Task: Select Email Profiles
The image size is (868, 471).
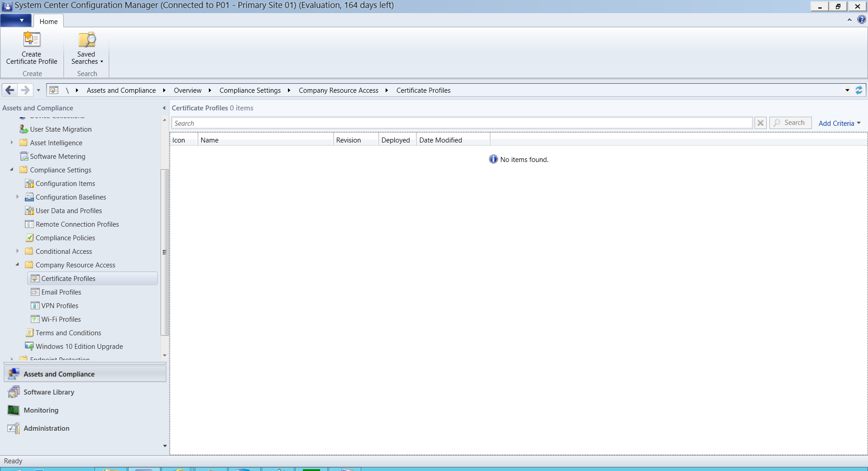Action: tap(61, 292)
